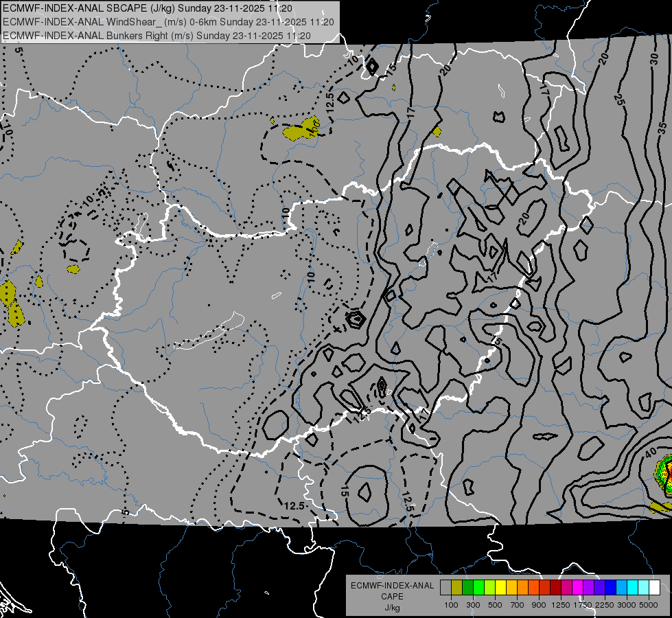The image size is (672, 618).
Task: Select the pink-magenta swatch right of 1250
Action: point(566,588)
